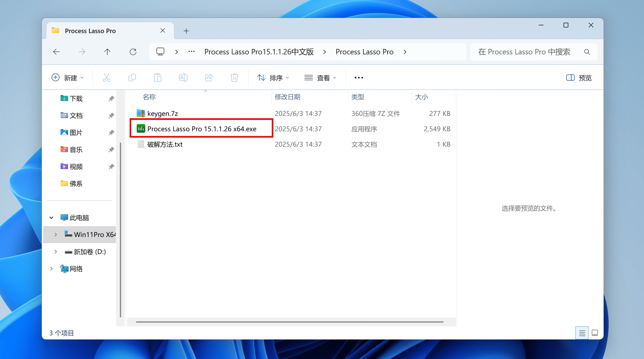Toggle the 预览 preview pane
644x359 pixels.
click(579, 78)
